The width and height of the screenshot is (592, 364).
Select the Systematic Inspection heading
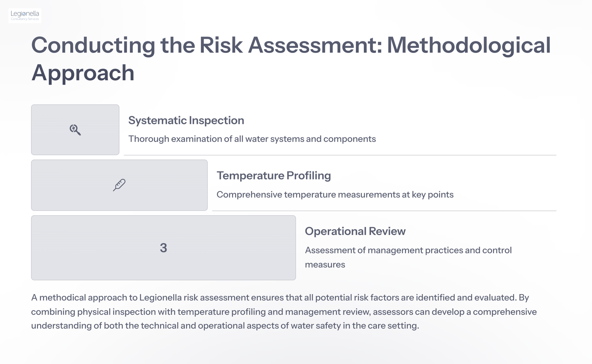pos(186,120)
